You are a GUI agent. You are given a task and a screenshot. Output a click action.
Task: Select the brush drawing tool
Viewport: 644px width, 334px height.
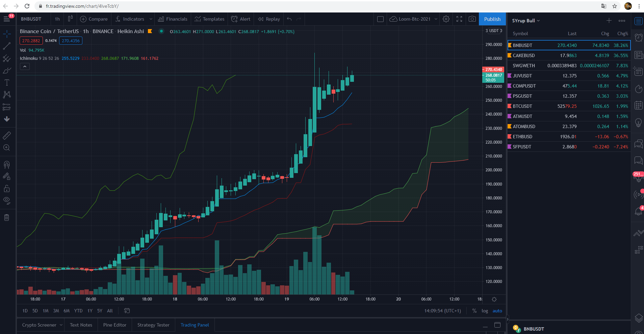coord(7,71)
